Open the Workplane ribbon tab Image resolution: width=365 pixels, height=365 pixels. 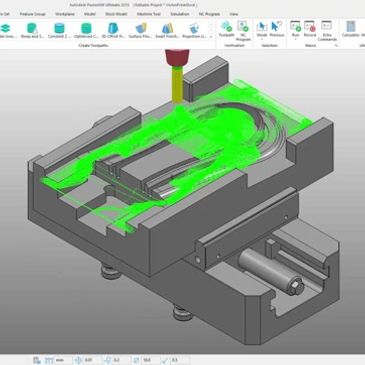point(65,14)
